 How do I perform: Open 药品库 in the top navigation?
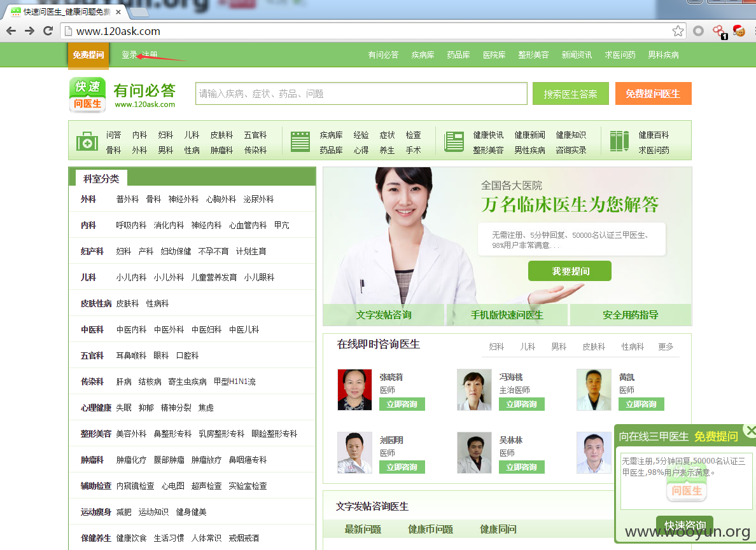459,55
